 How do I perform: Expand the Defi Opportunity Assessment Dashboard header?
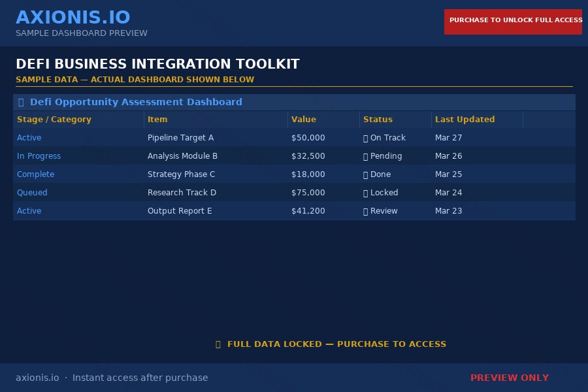136,102
